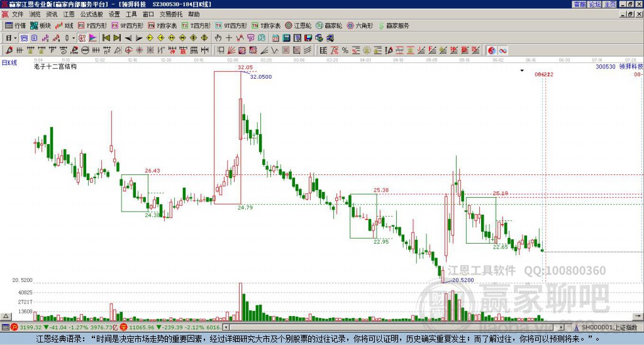Open the 帮助 menu
Viewport: 644px width, 345px height.
[194, 14]
